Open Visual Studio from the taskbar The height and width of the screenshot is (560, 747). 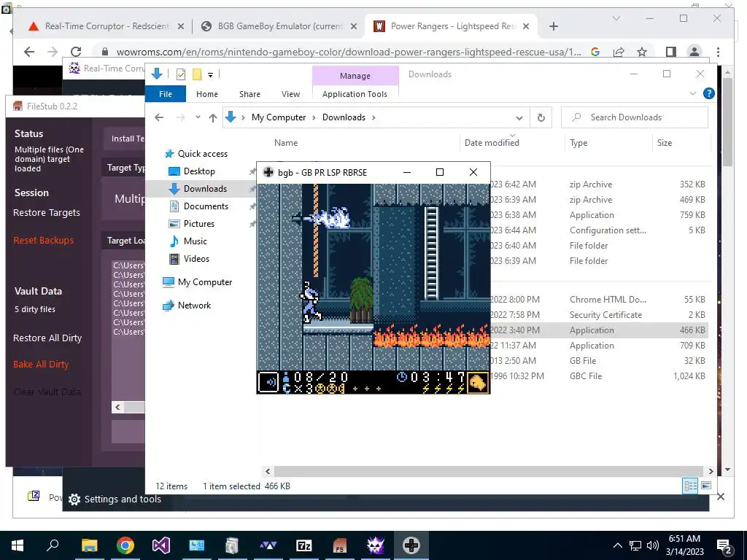click(161, 545)
